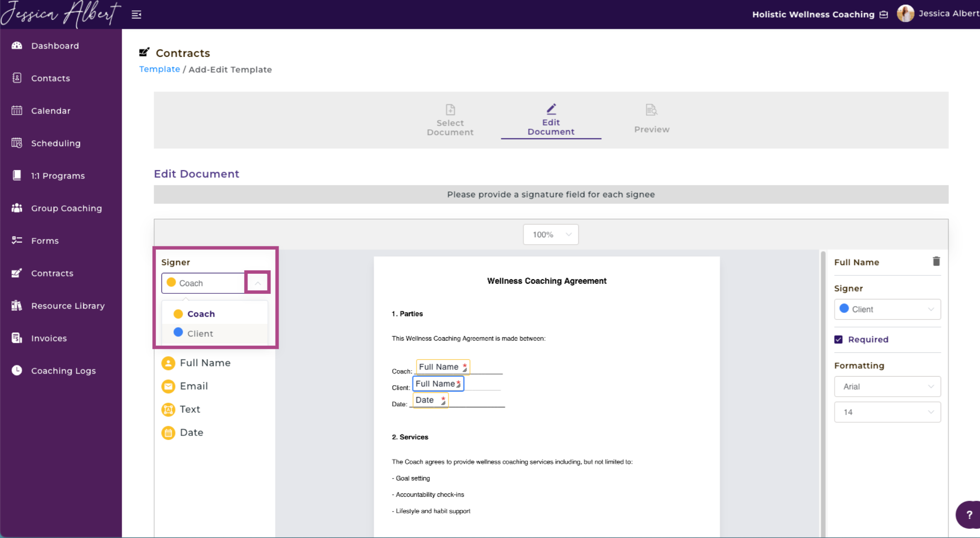Add Email field from field list
The height and width of the screenshot is (538, 980).
pyautogui.click(x=185, y=386)
